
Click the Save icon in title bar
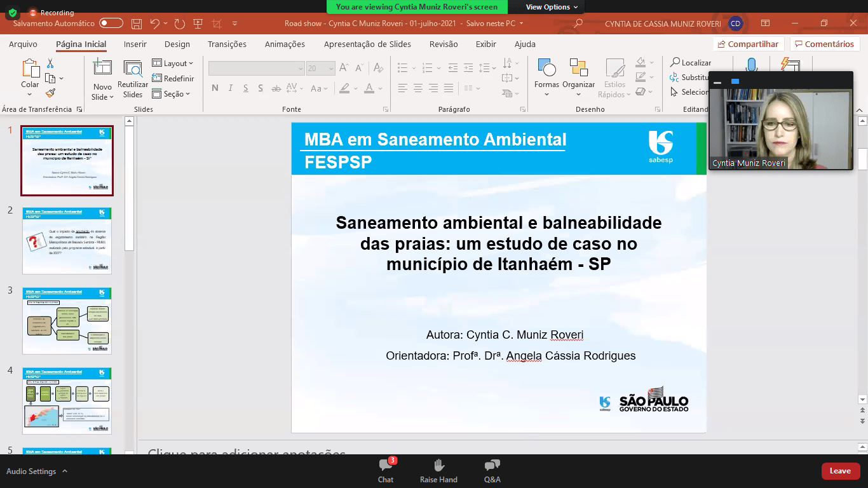(137, 24)
